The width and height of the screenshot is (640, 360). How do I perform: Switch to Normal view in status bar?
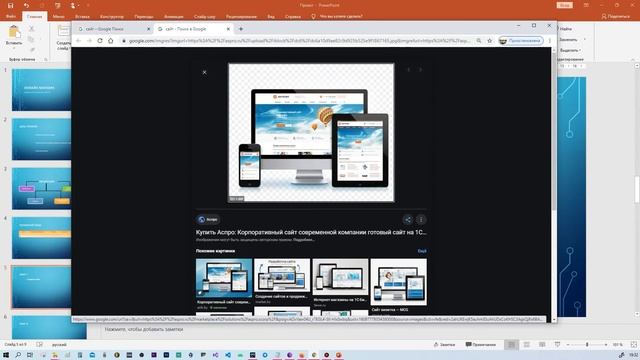511,345
